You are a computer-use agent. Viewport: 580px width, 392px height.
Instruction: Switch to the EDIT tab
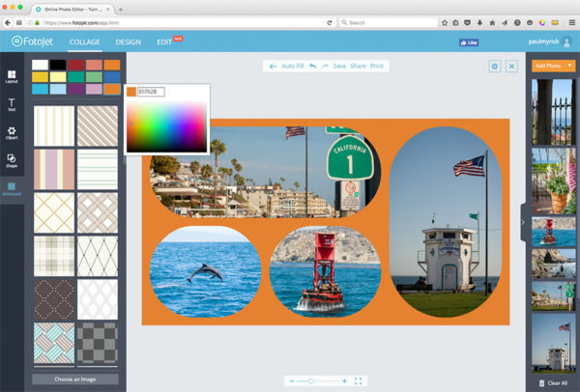point(164,42)
